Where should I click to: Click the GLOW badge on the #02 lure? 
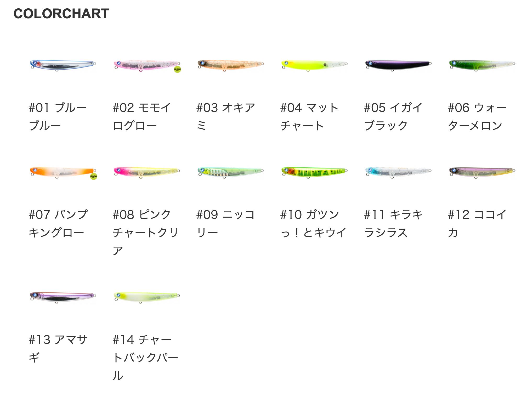coord(177,70)
